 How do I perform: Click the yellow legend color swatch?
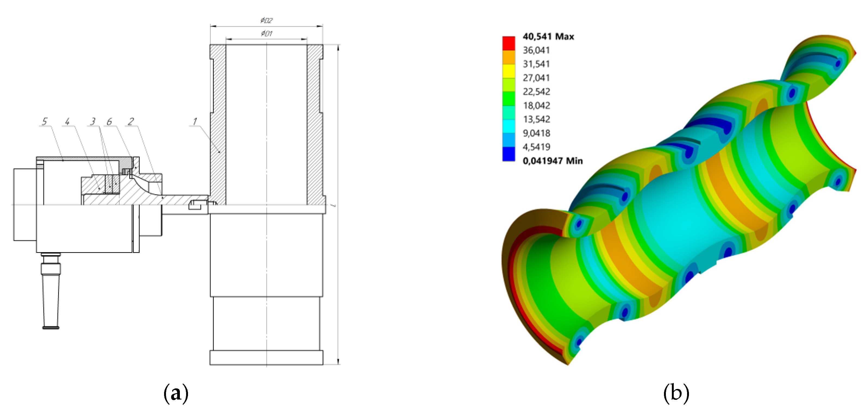(x=509, y=71)
